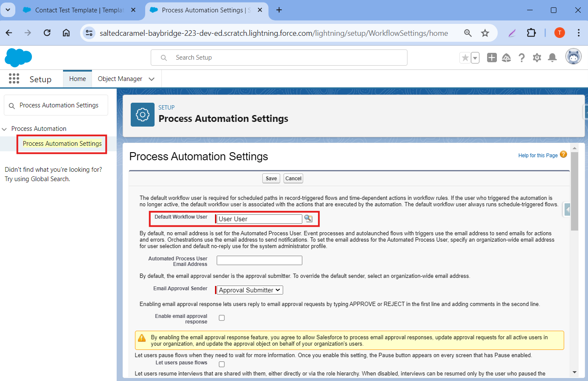Click the Cancel button

pyautogui.click(x=293, y=179)
